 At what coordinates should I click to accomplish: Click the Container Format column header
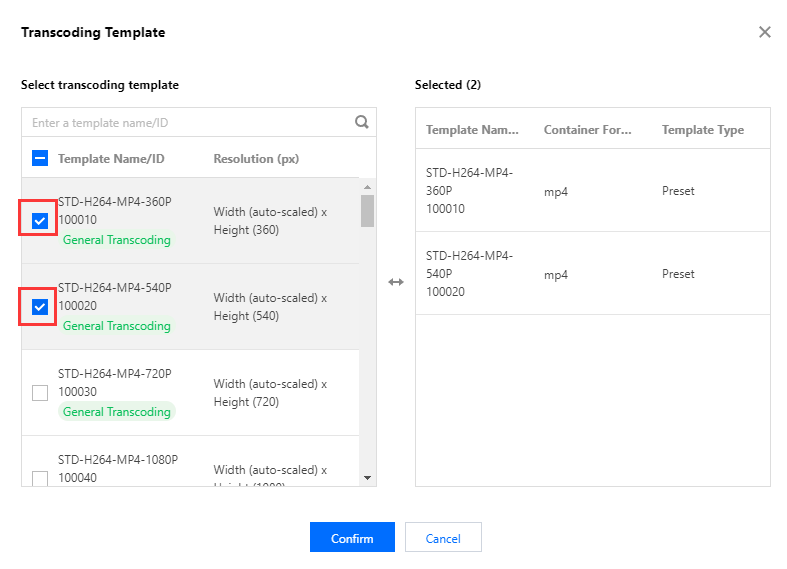[x=587, y=130]
